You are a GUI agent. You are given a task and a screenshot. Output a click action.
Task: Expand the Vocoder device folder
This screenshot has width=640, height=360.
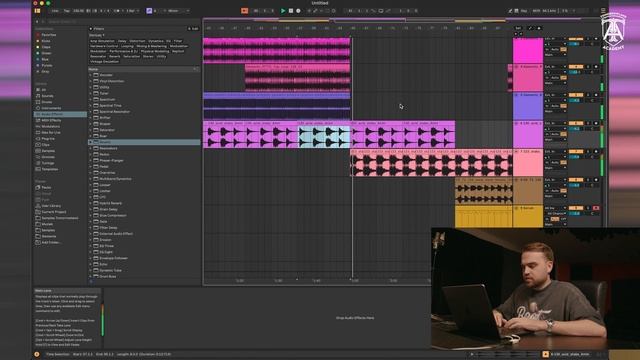click(x=91, y=75)
